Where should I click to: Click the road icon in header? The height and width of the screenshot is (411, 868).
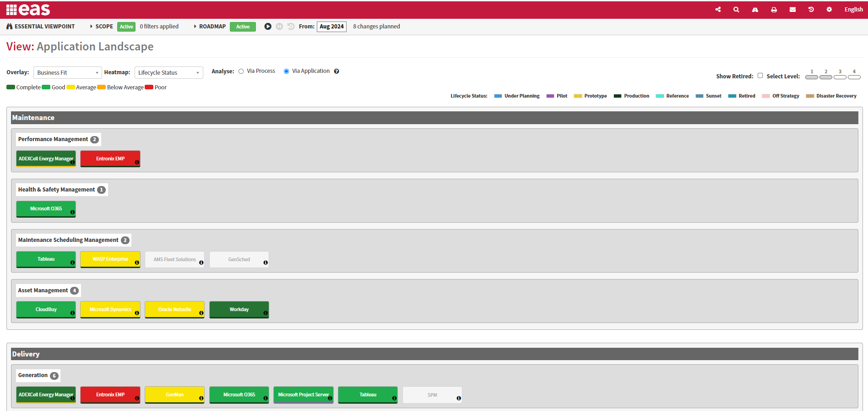click(x=755, y=10)
